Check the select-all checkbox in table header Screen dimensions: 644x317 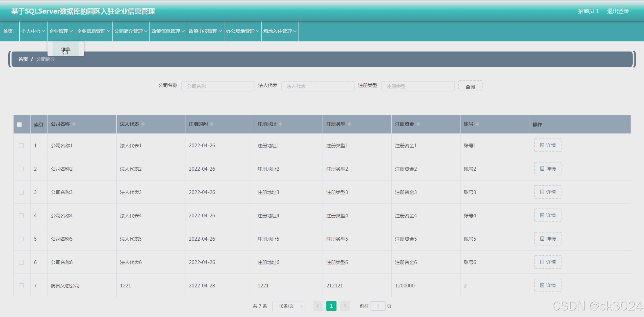point(19,124)
